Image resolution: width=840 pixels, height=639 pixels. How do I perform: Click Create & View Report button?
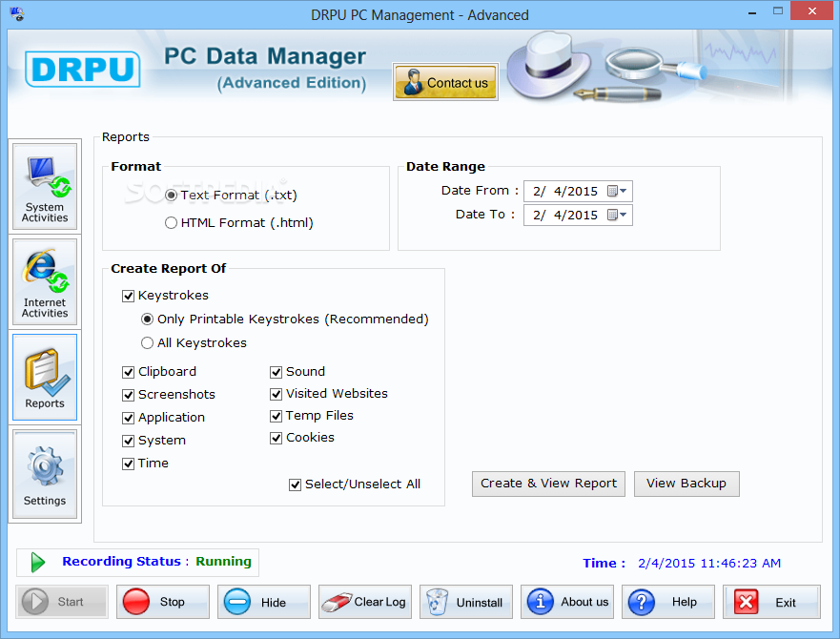click(548, 484)
